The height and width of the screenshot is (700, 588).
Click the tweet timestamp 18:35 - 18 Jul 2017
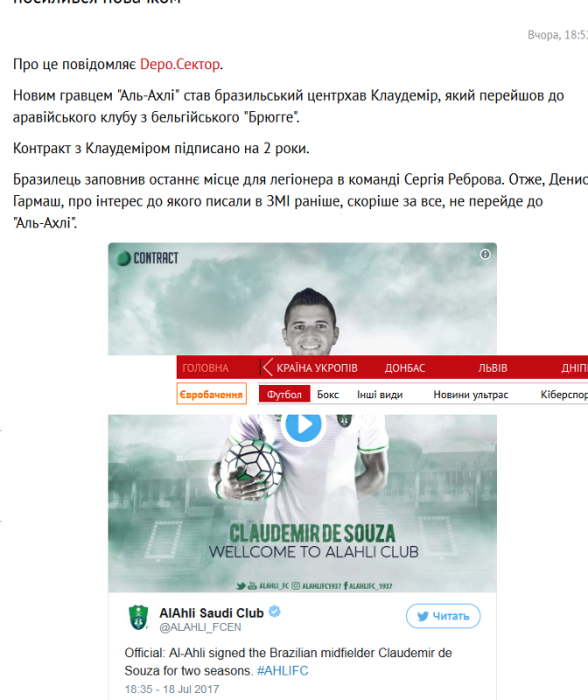pos(171,689)
